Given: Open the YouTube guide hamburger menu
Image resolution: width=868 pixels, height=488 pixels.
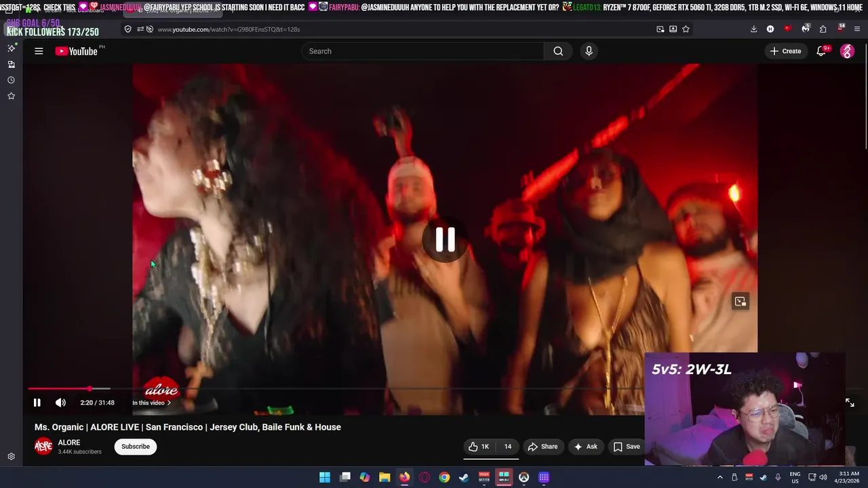Looking at the screenshot, I should (39, 51).
